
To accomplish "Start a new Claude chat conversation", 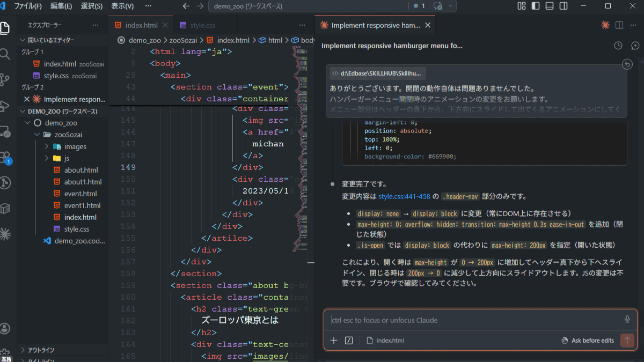I will (x=635, y=46).
